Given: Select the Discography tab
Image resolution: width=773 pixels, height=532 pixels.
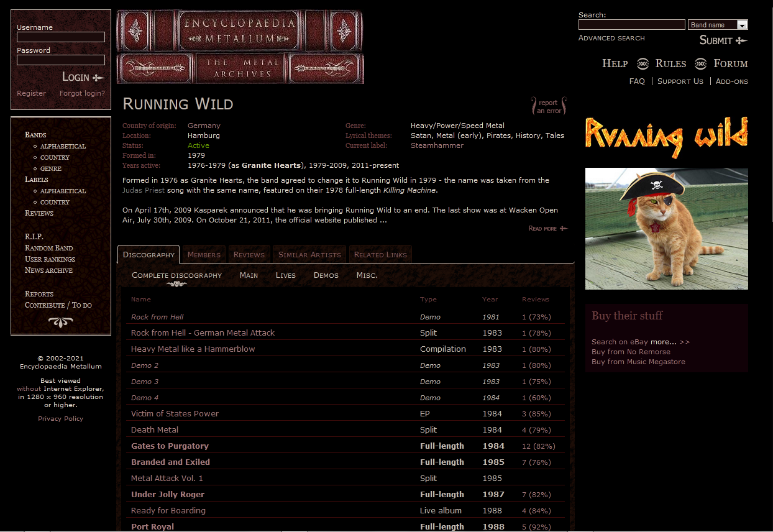Looking at the screenshot, I should [x=149, y=254].
